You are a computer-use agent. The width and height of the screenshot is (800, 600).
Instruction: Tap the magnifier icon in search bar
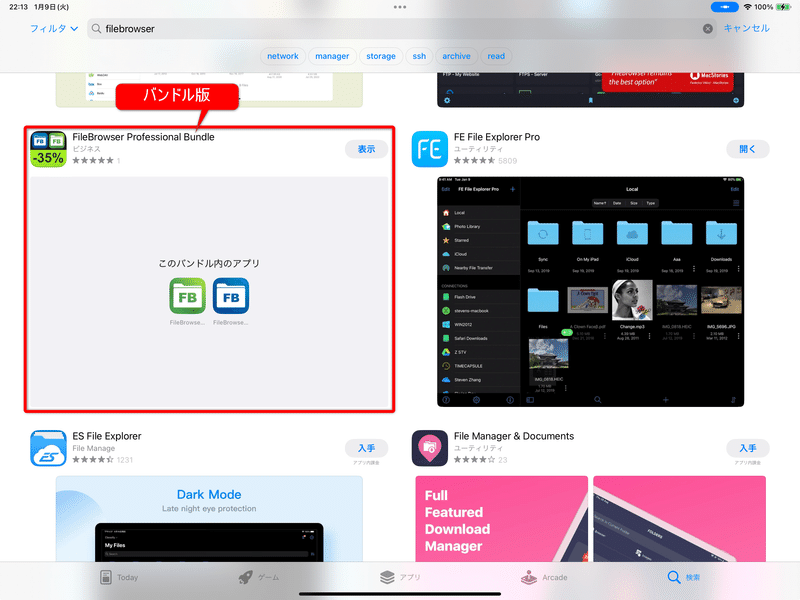(x=96, y=29)
